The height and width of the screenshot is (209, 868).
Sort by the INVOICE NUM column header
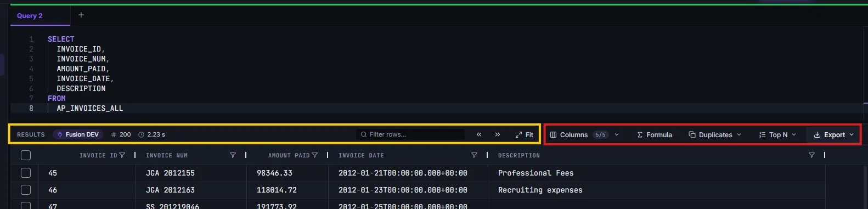coord(167,156)
